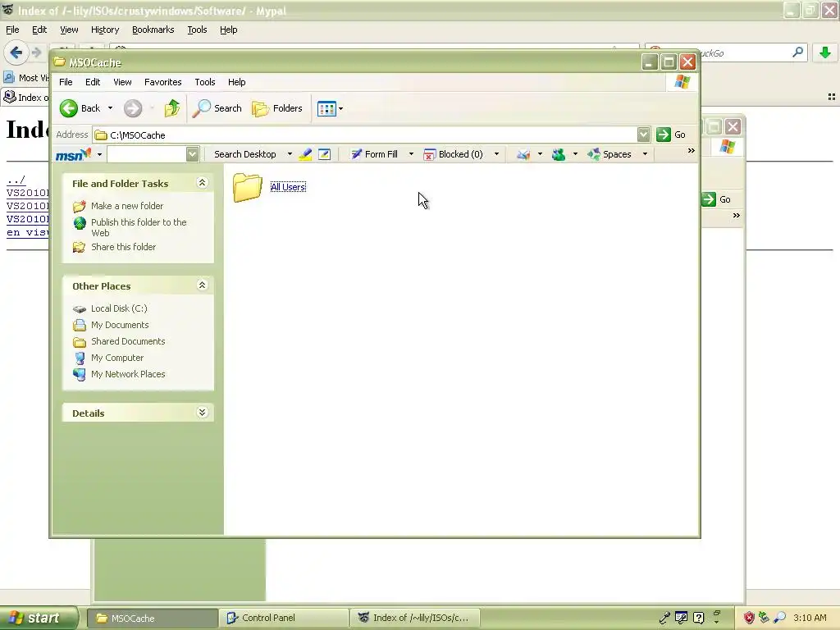Open the Form Fill dropdown arrow
840x630 pixels.
412,154
